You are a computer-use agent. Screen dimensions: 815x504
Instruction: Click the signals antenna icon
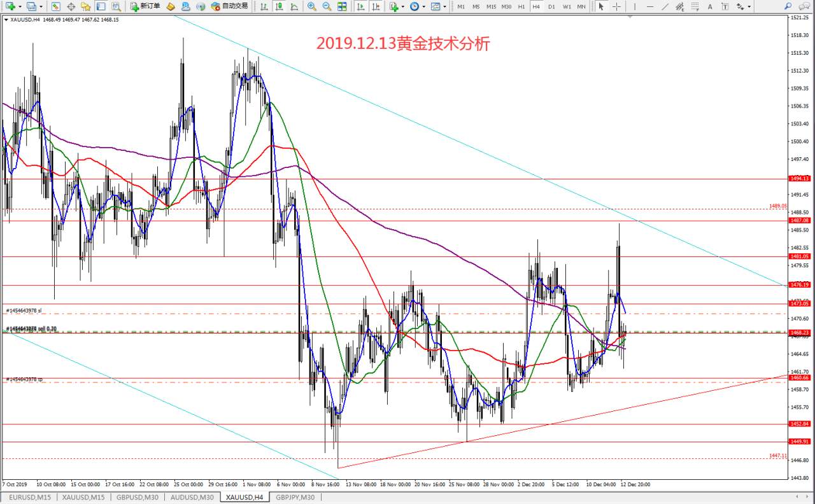coord(201,6)
